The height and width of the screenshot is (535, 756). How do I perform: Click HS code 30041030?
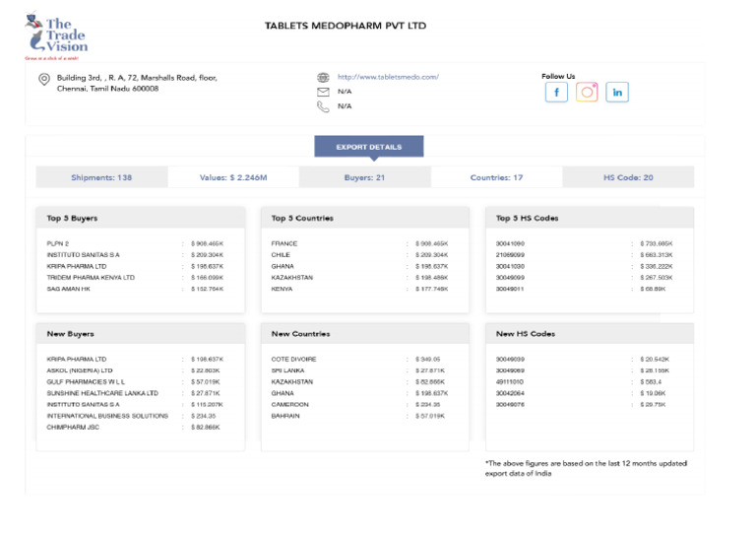tap(510, 266)
